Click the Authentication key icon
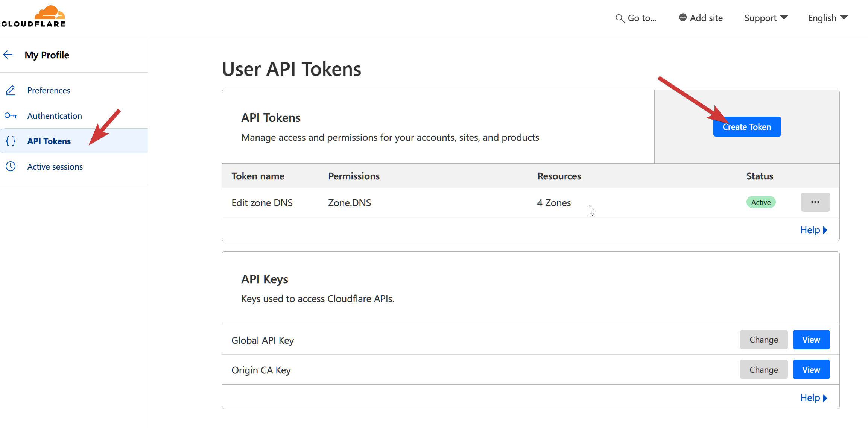 (x=11, y=115)
